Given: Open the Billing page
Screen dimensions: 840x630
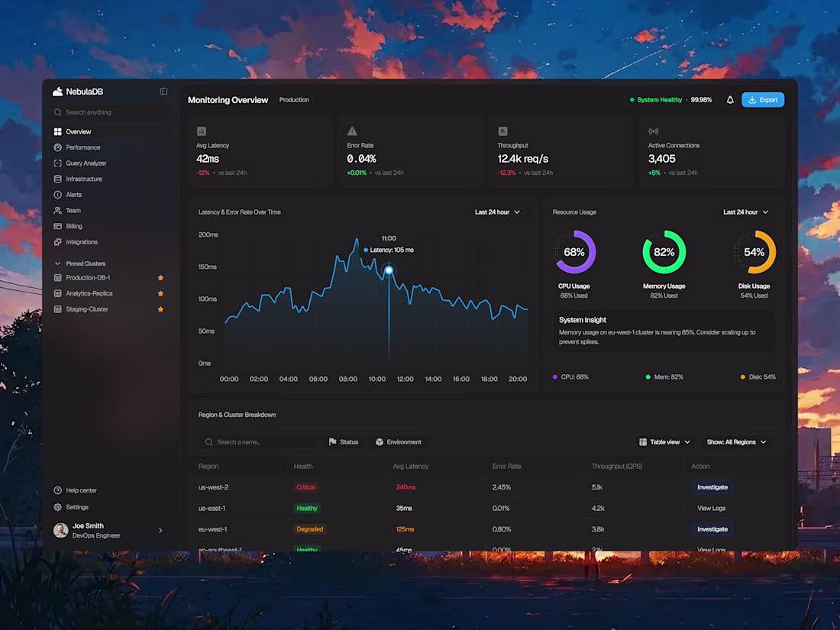Looking at the screenshot, I should coord(109,226).
